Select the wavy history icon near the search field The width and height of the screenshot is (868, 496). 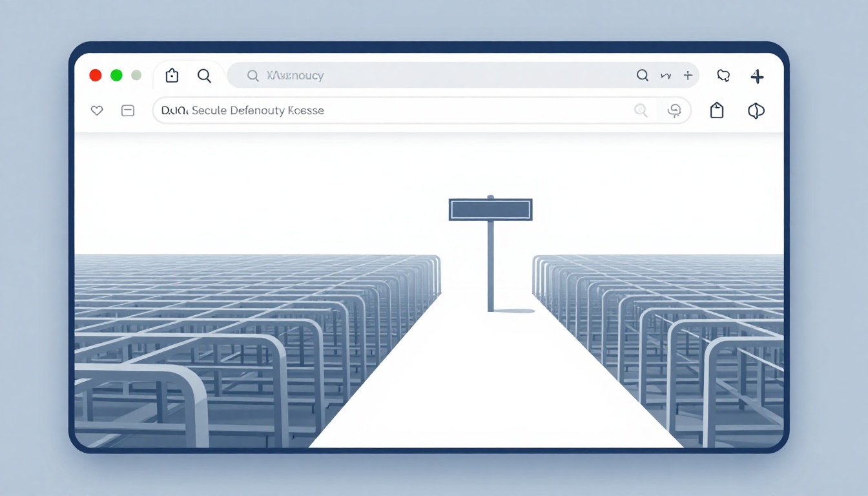(666, 76)
